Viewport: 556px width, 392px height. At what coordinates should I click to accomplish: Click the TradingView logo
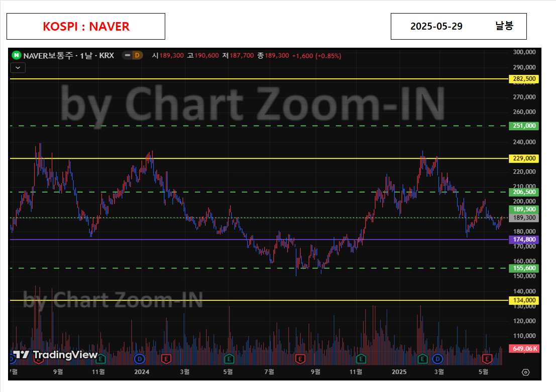pos(55,355)
